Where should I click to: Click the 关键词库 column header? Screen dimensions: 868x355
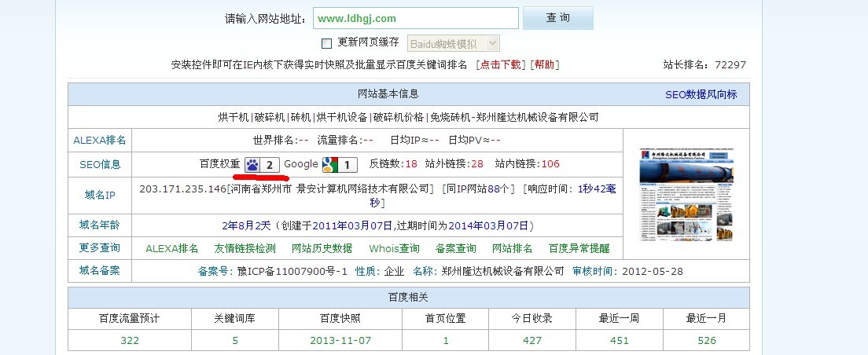(235, 319)
